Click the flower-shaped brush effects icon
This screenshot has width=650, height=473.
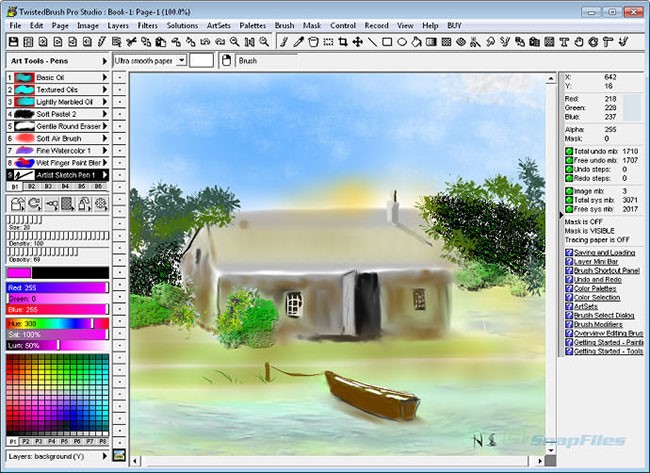coord(101,204)
